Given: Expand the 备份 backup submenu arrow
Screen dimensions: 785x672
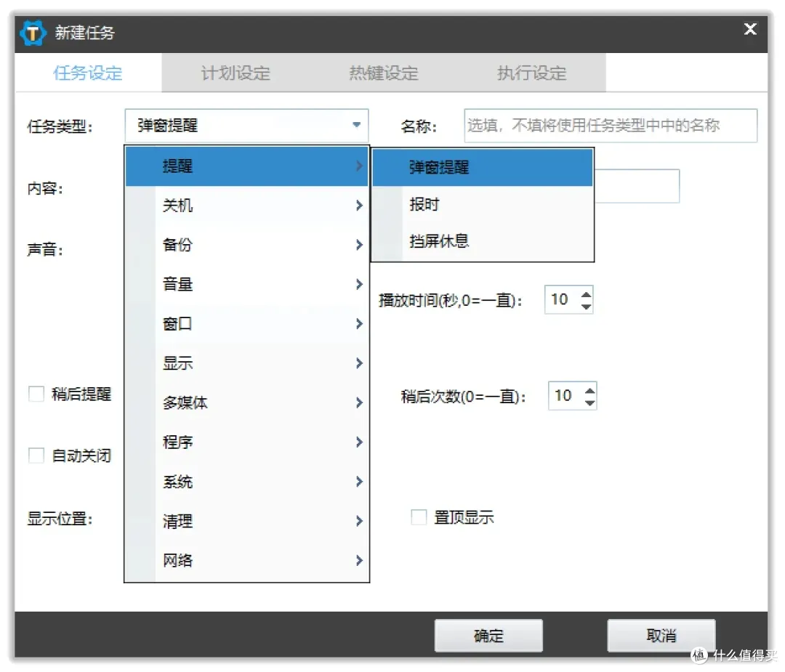Looking at the screenshot, I should [x=358, y=245].
